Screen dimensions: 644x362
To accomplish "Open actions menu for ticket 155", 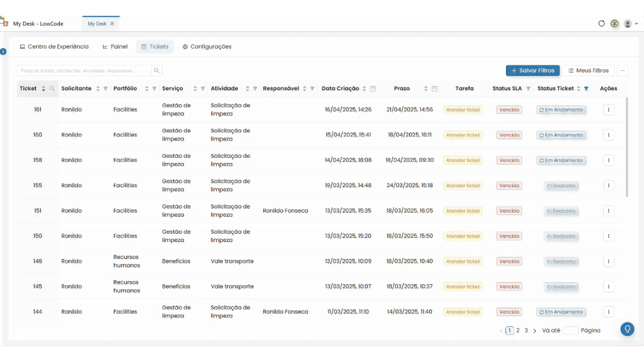I will point(609,186).
